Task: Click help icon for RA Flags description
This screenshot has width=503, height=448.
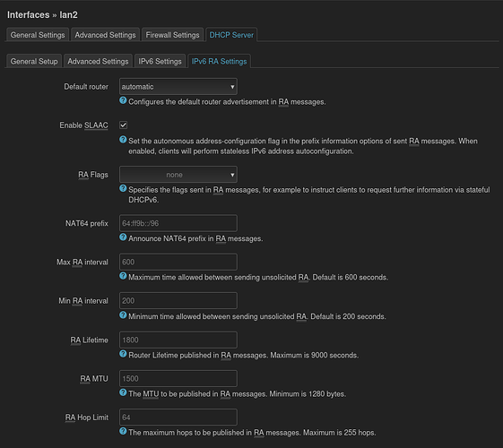Action: 123,188
